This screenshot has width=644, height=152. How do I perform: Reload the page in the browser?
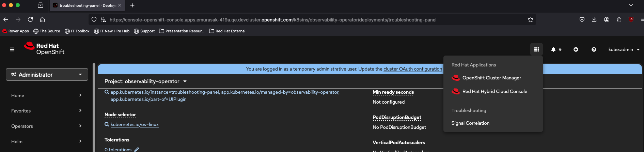30,19
